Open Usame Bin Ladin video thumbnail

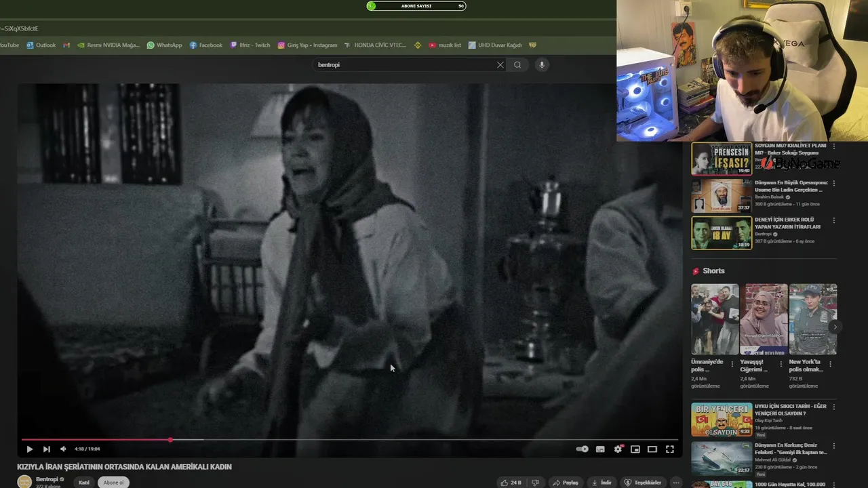pyautogui.click(x=722, y=196)
